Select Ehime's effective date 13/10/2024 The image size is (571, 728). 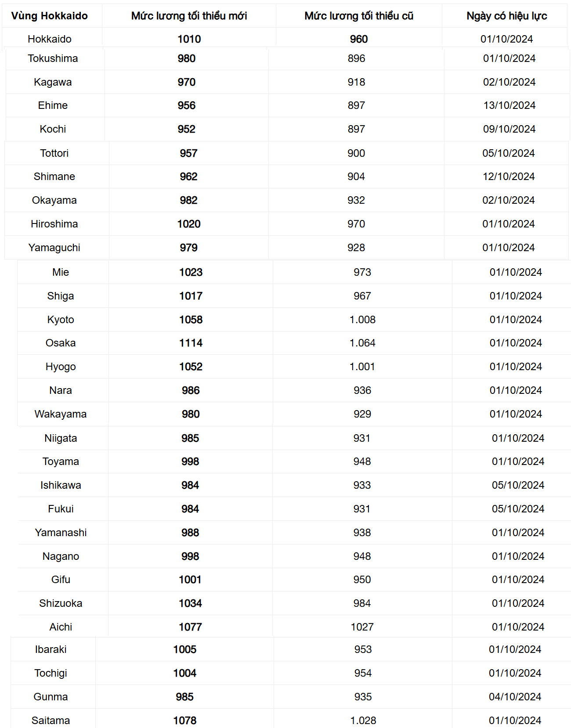tap(509, 105)
